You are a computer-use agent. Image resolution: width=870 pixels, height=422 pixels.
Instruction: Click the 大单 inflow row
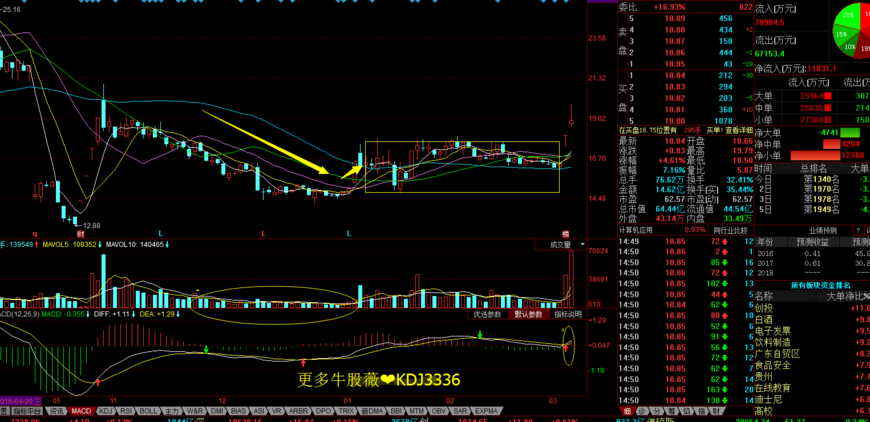pyautogui.click(x=812, y=96)
